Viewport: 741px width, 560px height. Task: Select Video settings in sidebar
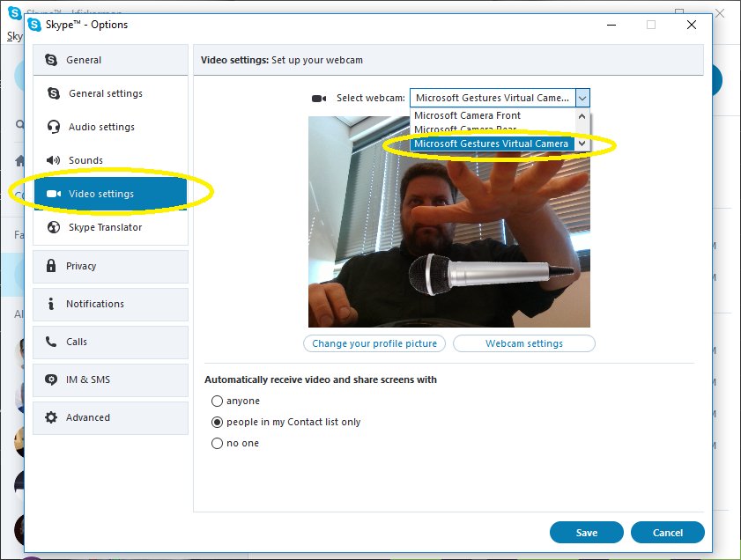click(111, 194)
